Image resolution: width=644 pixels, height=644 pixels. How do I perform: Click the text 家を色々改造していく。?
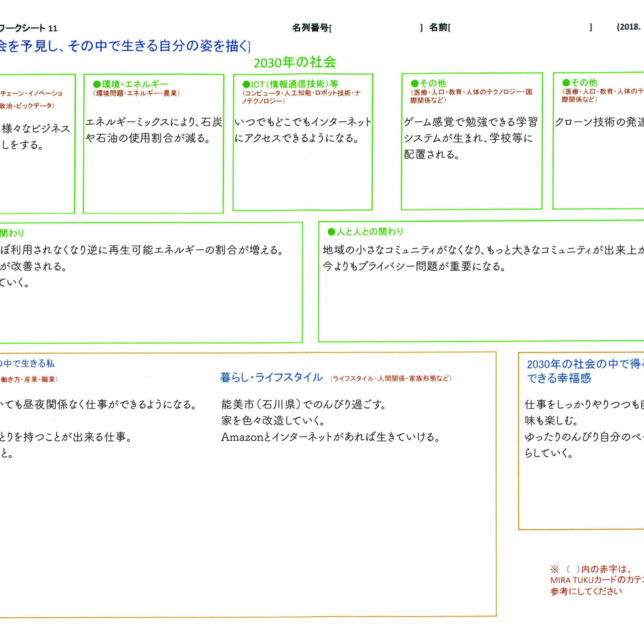(273, 421)
